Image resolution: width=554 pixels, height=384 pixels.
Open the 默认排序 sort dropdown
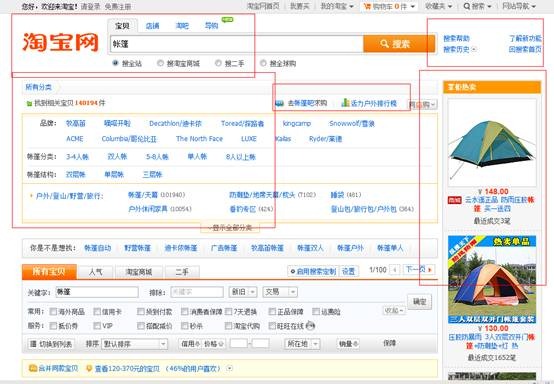[134, 344]
